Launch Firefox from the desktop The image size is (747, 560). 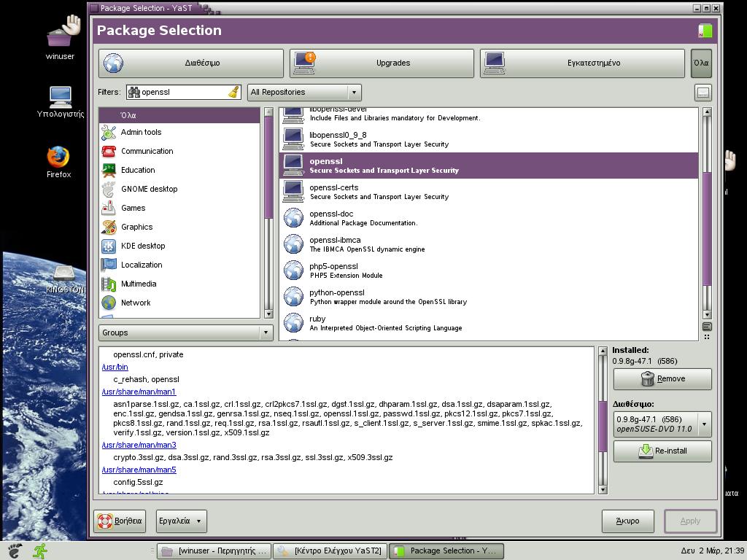pos(58,163)
